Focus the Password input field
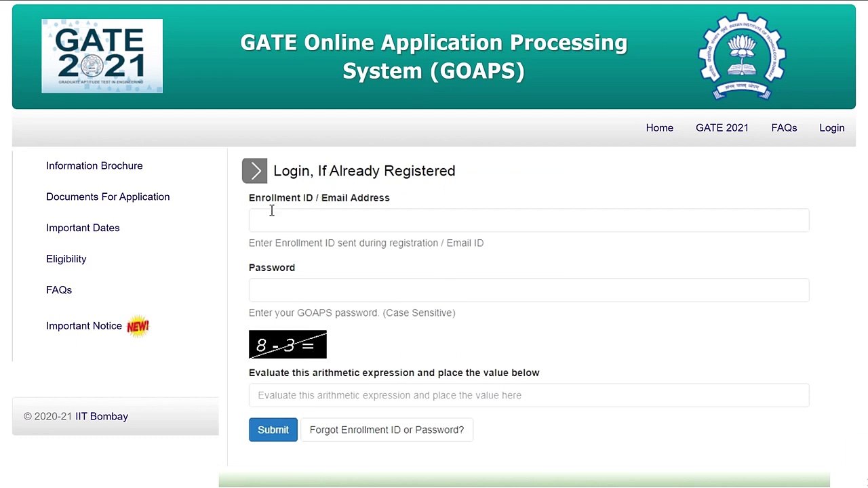Screen dimensions: 868x488 [x=529, y=290]
